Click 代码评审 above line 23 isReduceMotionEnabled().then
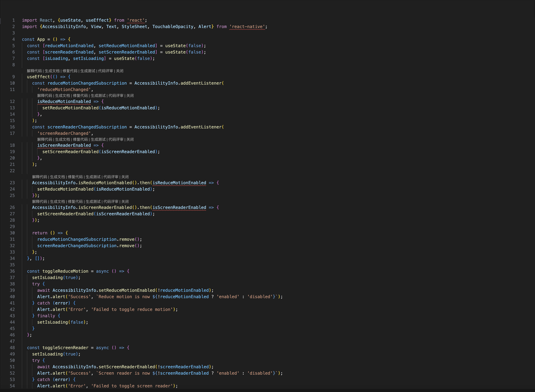The width and height of the screenshot is (535, 392). click(111, 177)
